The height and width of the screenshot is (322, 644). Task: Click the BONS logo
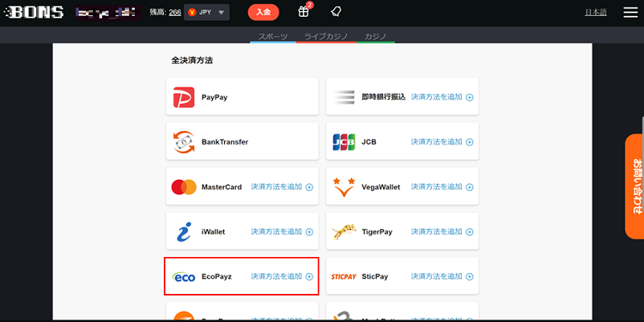(33, 12)
